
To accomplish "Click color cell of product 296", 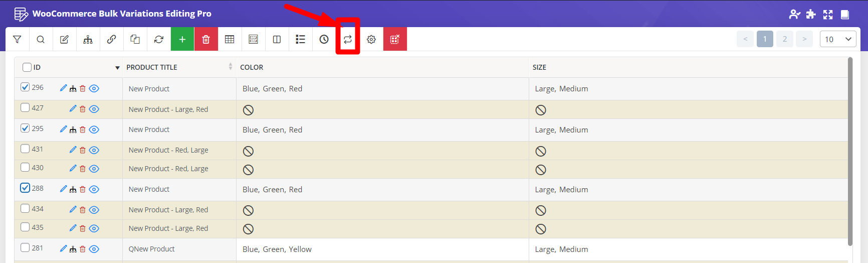I will 382,89.
